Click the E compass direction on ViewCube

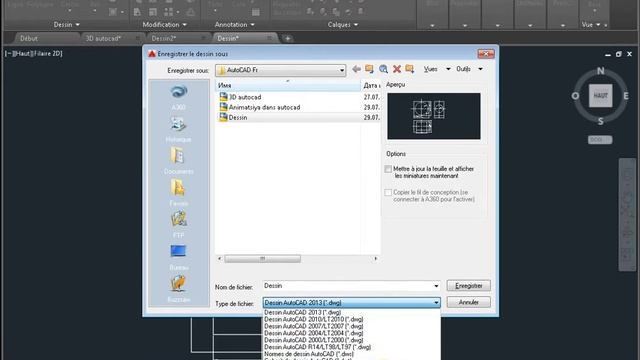coord(626,96)
